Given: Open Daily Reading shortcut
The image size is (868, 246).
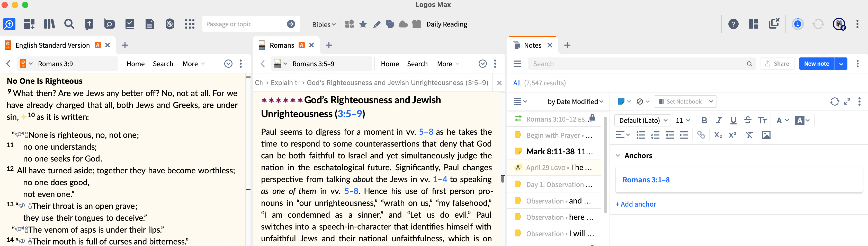Looking at the screenshot, I should tap(446, 24).
